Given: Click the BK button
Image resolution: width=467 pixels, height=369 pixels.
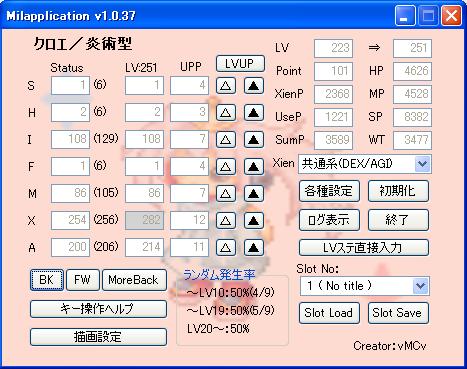Looking at the screenshot, I should coord(47,280).
